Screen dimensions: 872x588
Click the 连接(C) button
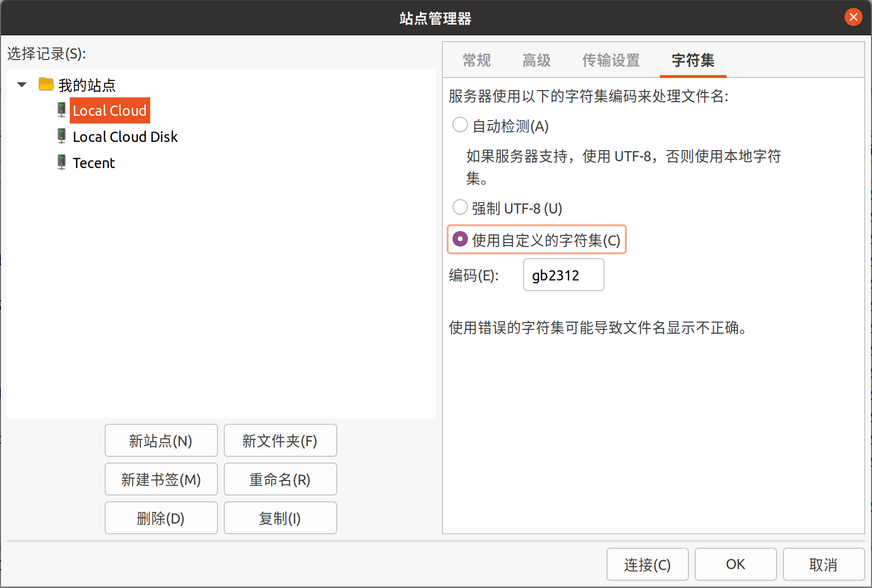point(647,564)
